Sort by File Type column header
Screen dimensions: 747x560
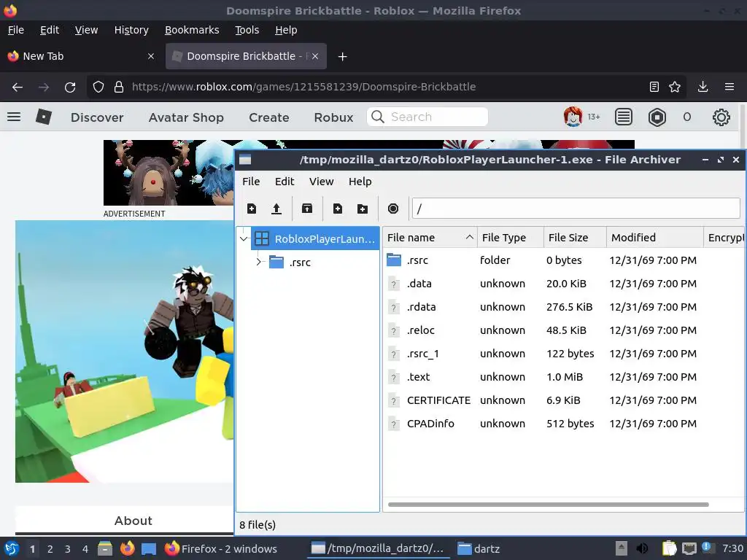coord(510,237)
